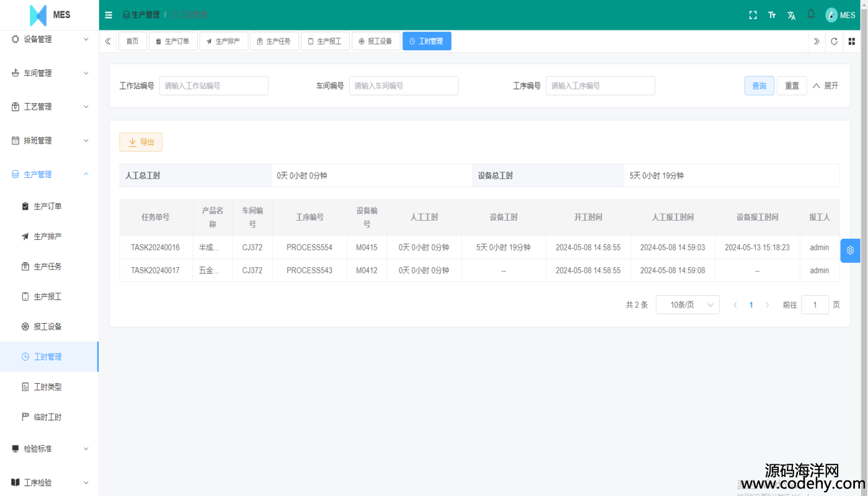Open notifications bell icon
The image size is (868, 496).
click(811, 14)
